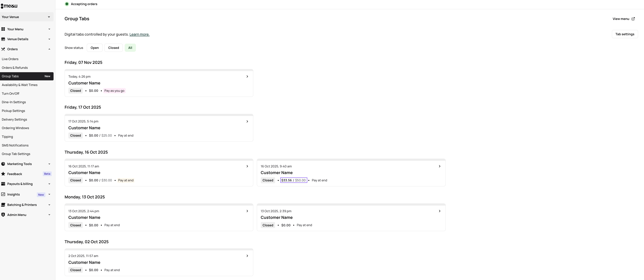644x280 pixels.
Task: Expand the Batching & Printers section
Action: click(49, 205)
